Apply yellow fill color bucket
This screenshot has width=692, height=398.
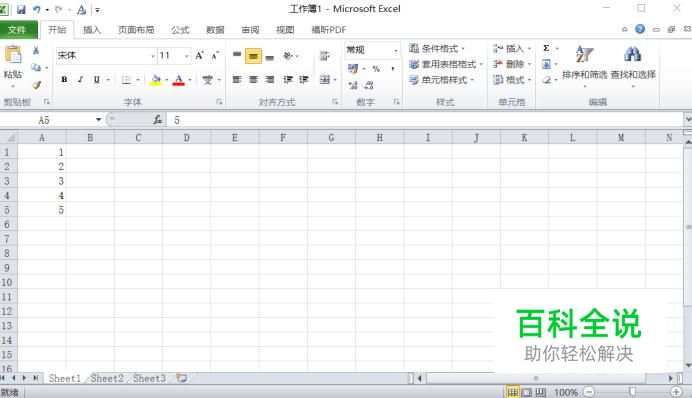coord(156,80)
